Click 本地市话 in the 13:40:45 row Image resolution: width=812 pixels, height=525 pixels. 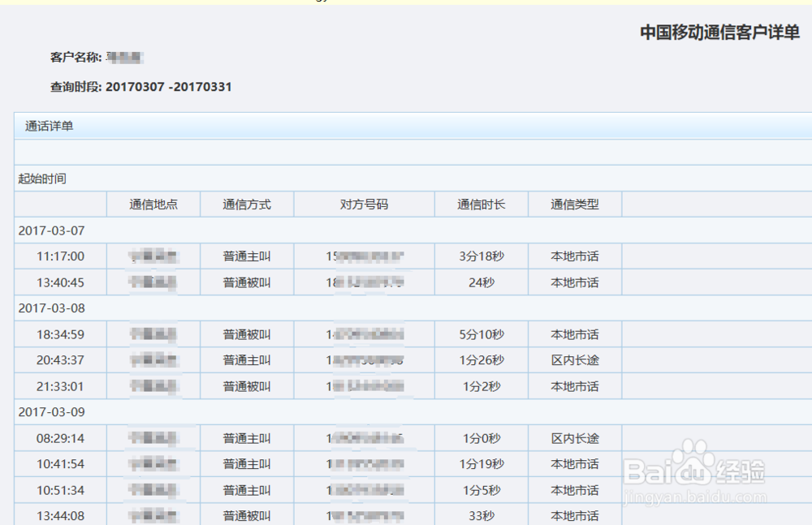pos(575,282)
